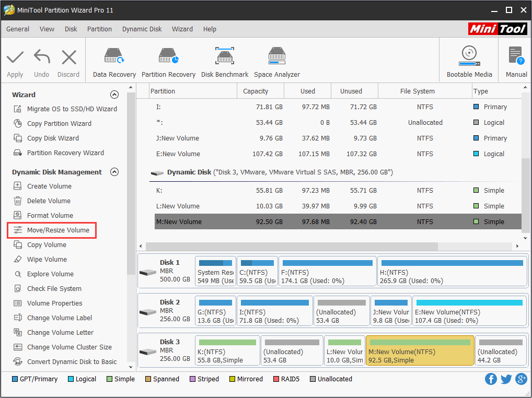Choose Copy Volume in sidebar

[x=40, y=244]
